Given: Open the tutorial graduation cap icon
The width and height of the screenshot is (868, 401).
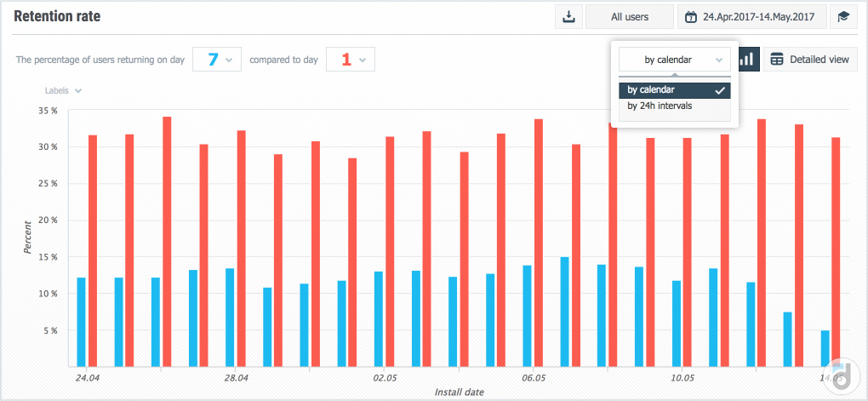Looking at the screenshot, I should 842,16.
